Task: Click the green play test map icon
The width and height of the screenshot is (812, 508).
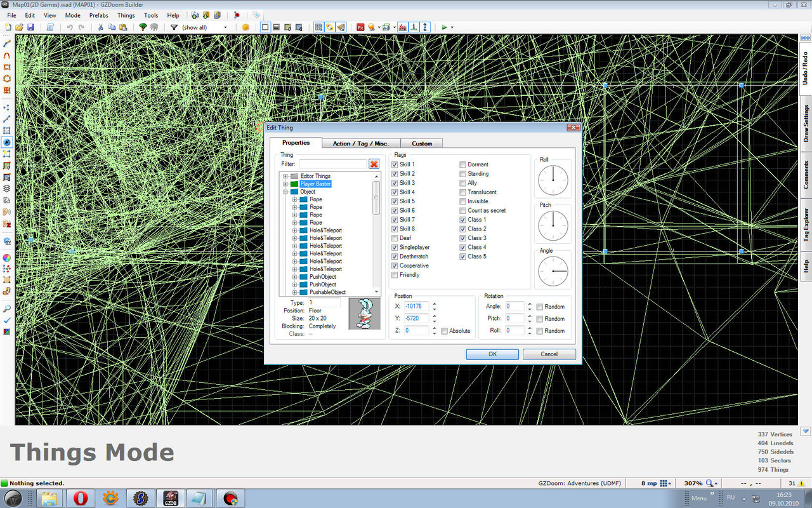Action: click(x=444, y=27)
